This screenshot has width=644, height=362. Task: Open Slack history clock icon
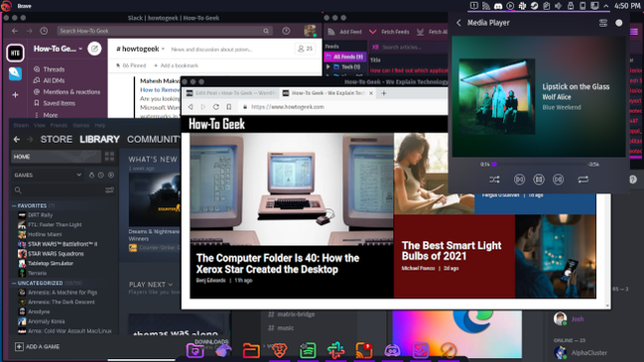(44, 31)
